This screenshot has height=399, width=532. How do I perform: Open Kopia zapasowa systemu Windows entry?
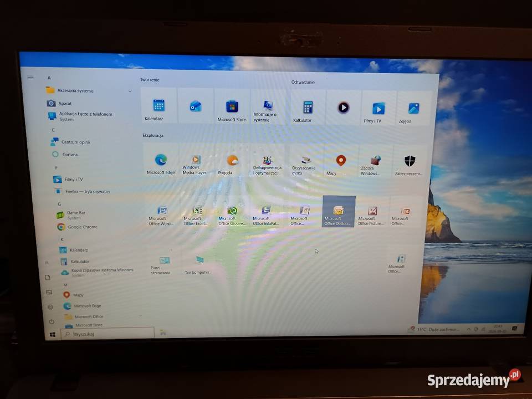pyautogui.click(x=103, y=272)
